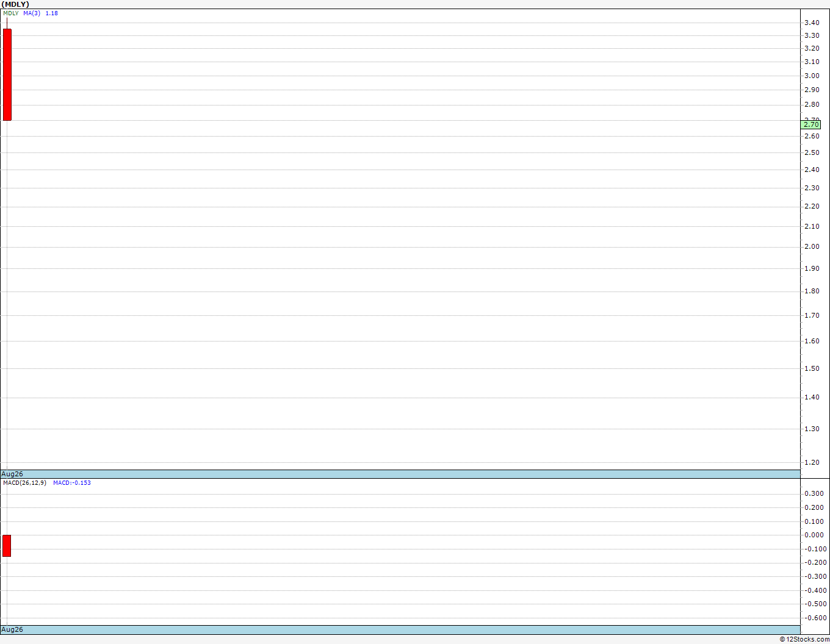Select the green 2.70 current price tag
The width and height of the screenshot is (830, 644).
coord(810,124)
